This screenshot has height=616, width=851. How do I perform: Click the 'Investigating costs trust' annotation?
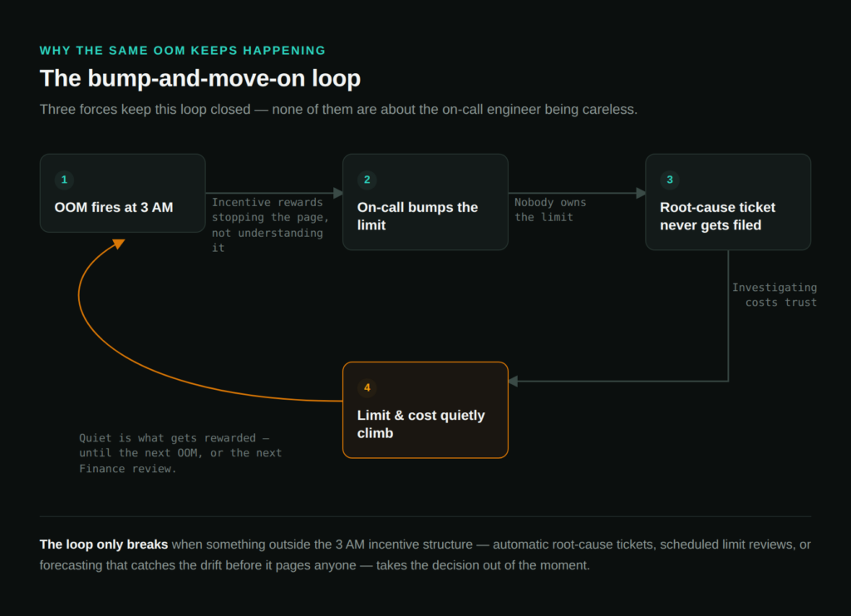point(775,295)
